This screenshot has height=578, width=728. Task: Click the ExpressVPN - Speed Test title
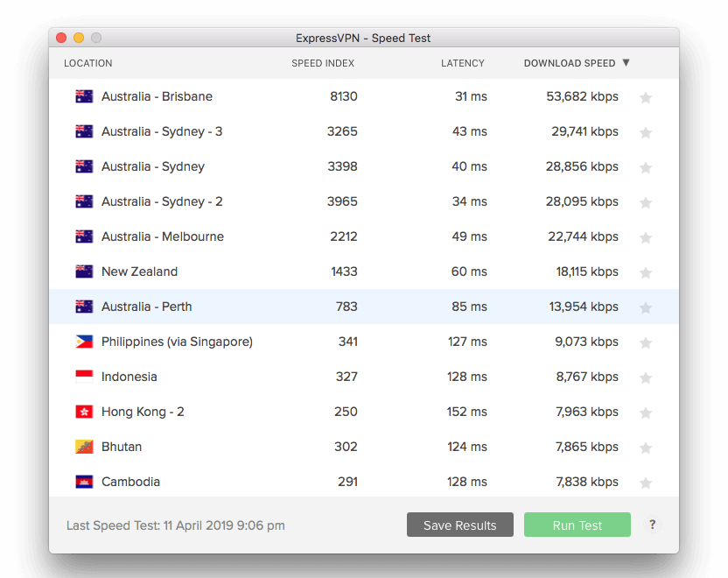[x=363, y=39]
